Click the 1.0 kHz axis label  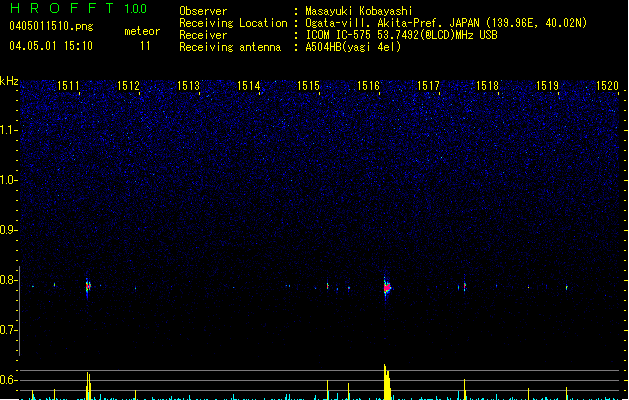pyautogui.click(x=9, y=180)
